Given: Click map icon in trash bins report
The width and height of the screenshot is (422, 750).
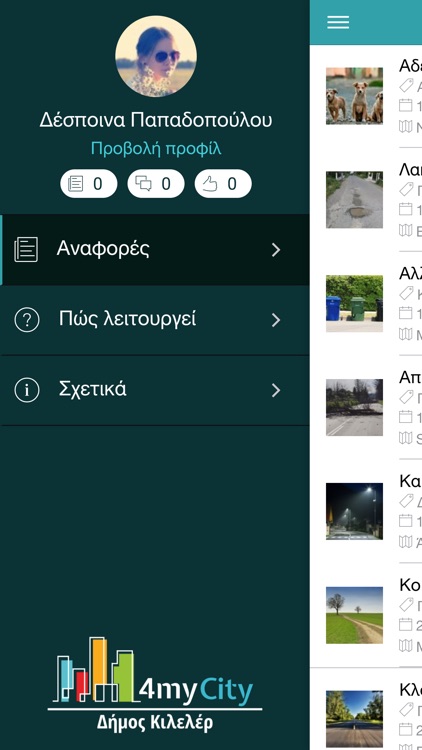Looking at the screenshot, I should [x=406, y=334].
